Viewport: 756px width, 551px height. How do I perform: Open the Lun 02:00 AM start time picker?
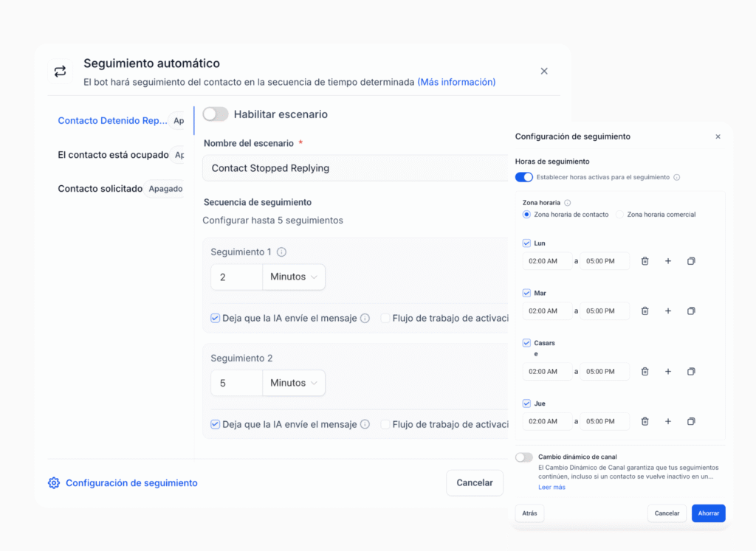pos(546,261)
